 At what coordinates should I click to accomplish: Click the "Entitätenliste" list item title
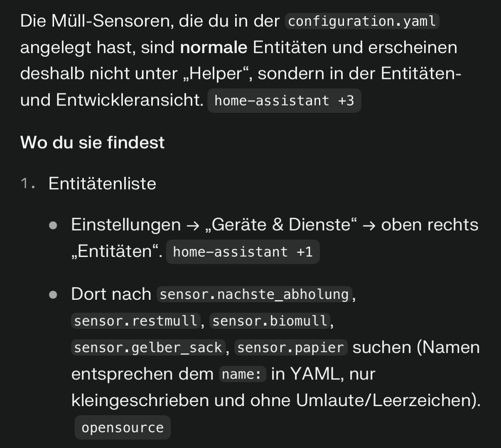102,184
